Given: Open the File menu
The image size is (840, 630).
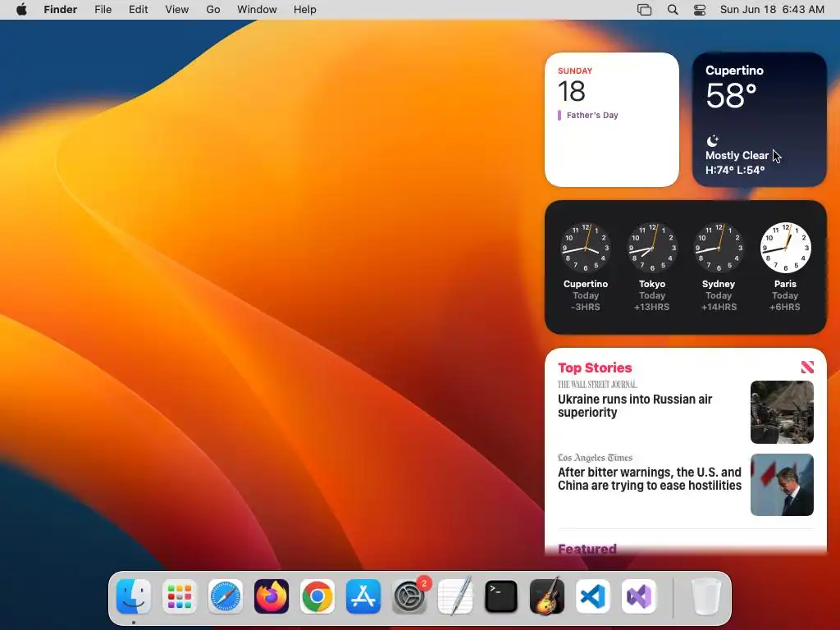Looking at the screenshot, I should tap(103, 10).
